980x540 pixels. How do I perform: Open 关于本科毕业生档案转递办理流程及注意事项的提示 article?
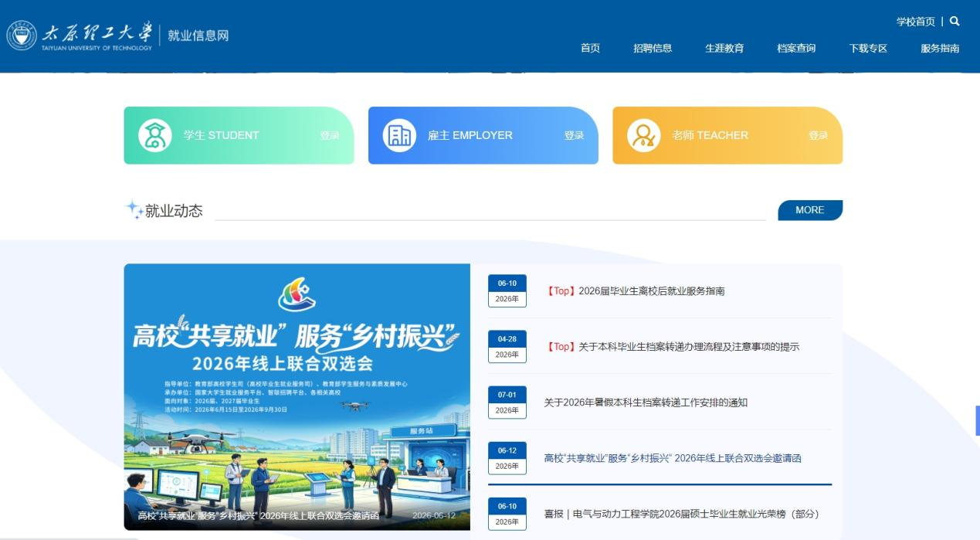[672, 347]
